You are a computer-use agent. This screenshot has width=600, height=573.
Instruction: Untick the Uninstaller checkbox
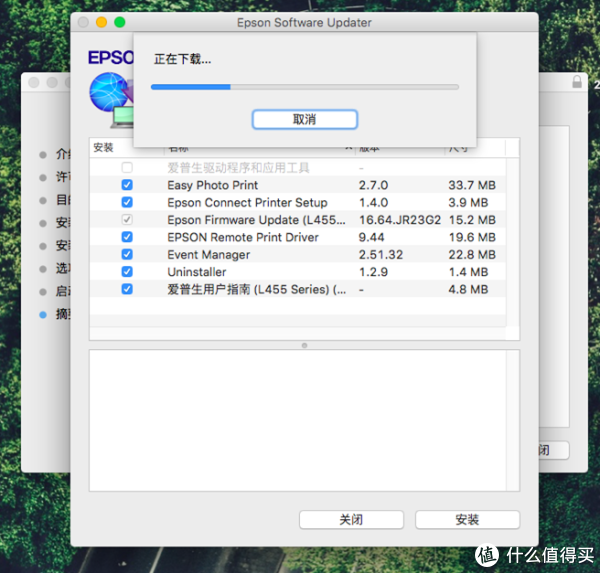coord(127,271)
